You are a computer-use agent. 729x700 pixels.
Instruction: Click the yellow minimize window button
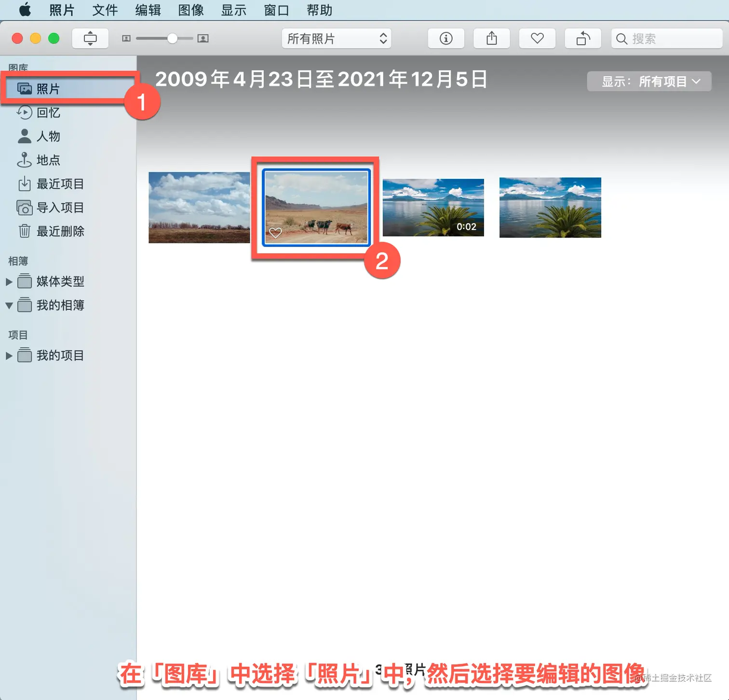[36, 39]
